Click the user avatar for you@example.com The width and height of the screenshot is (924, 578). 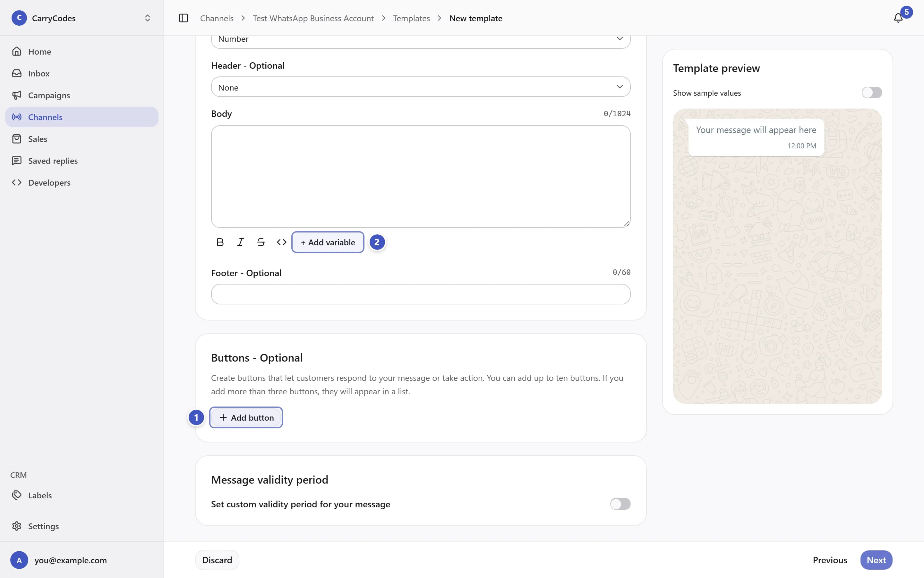pos(19,560)
